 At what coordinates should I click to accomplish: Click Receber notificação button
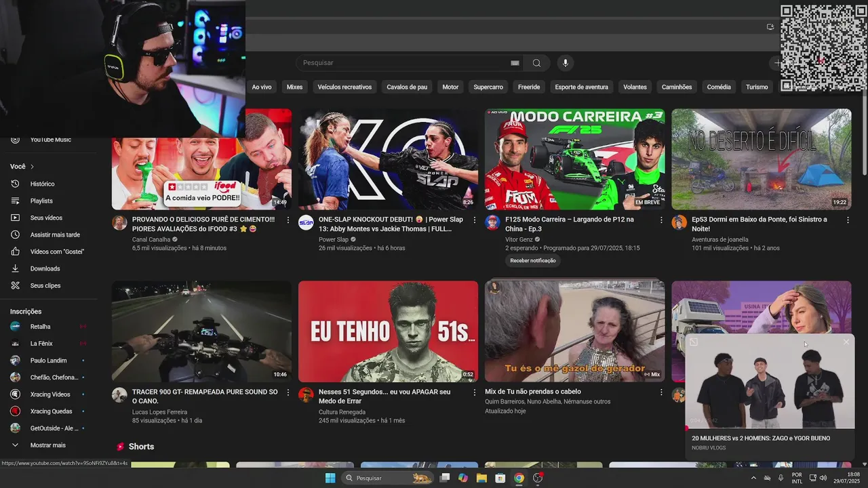tap(533, 261)
